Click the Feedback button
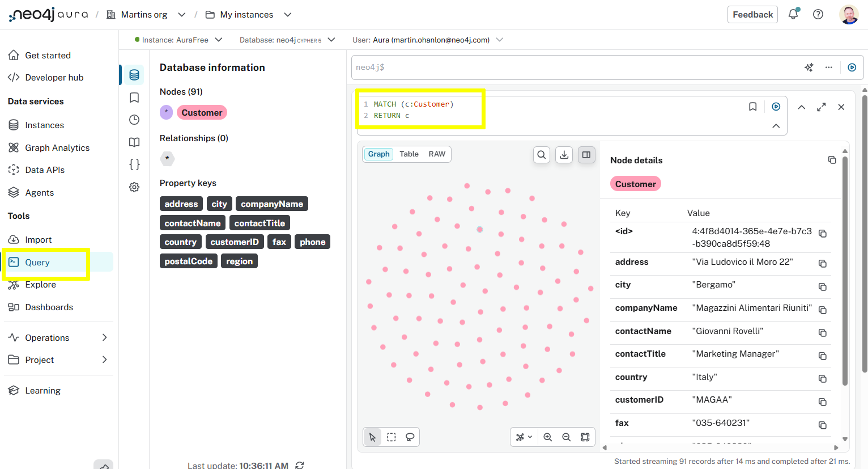This screenshot has width=868, height=469. coord(752,14)
